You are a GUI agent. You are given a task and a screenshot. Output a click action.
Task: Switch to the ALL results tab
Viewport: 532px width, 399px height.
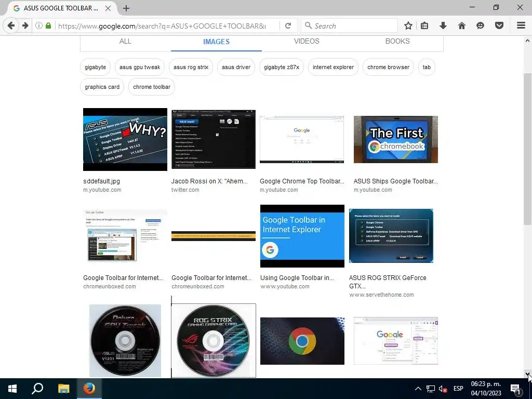[x=125, y=42]
